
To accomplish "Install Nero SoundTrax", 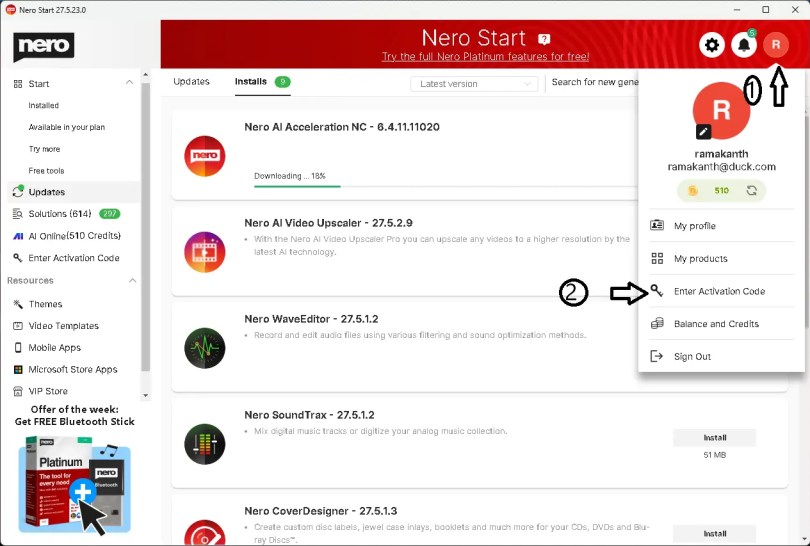I will [714, 438].
